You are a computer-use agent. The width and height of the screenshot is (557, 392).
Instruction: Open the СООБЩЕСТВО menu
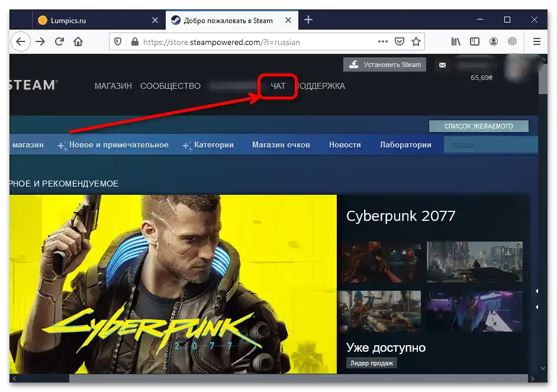[170, 86]
